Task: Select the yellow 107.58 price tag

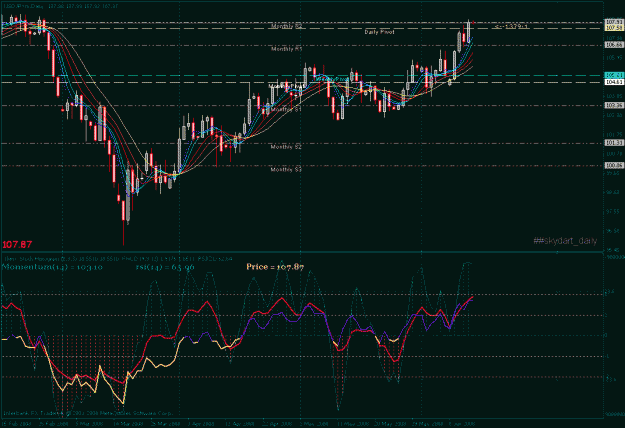Action: tap(614, 27)
